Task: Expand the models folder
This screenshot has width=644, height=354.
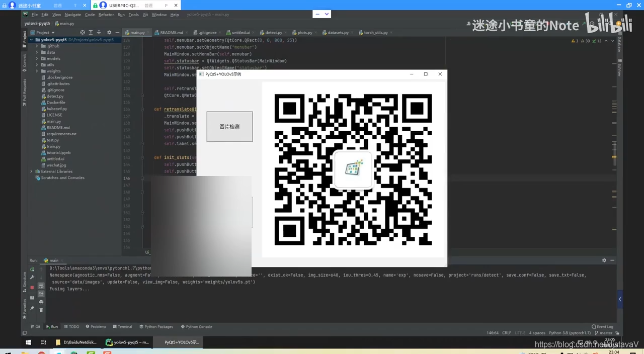Action: (x=37, y=58)
